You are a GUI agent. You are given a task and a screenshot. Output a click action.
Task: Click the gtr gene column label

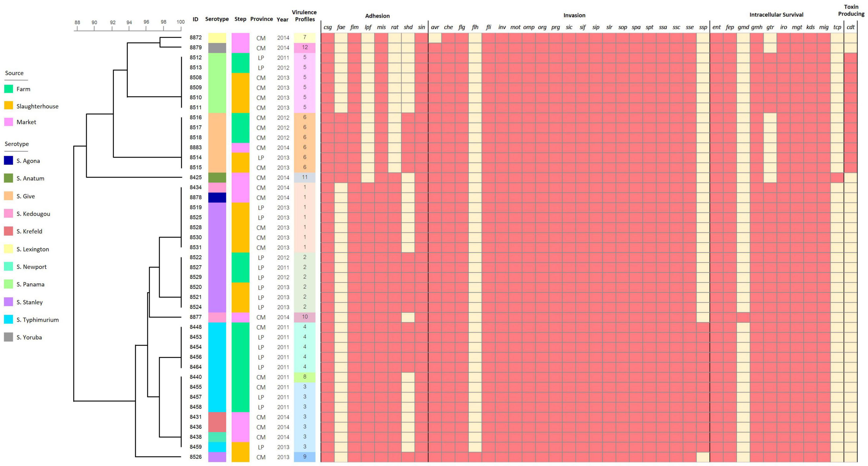770,27
